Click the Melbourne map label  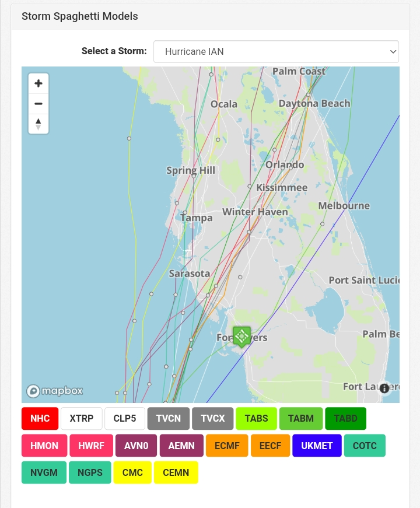(x=344, y=205)
